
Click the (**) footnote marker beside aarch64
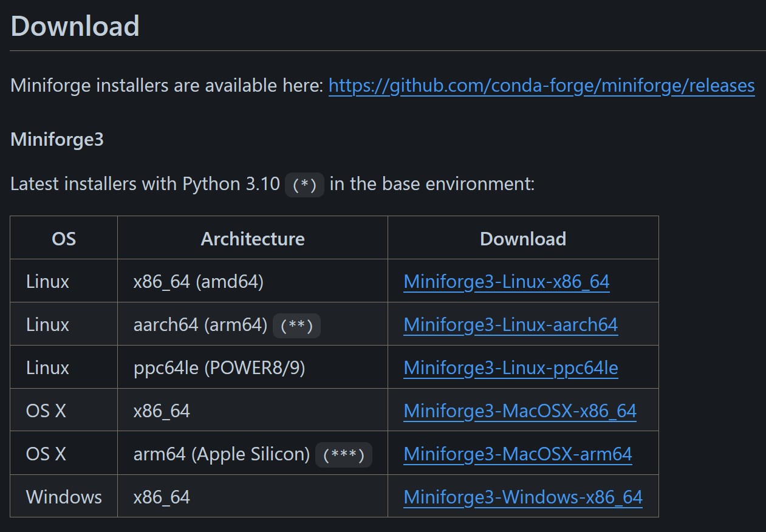point(296,326)
